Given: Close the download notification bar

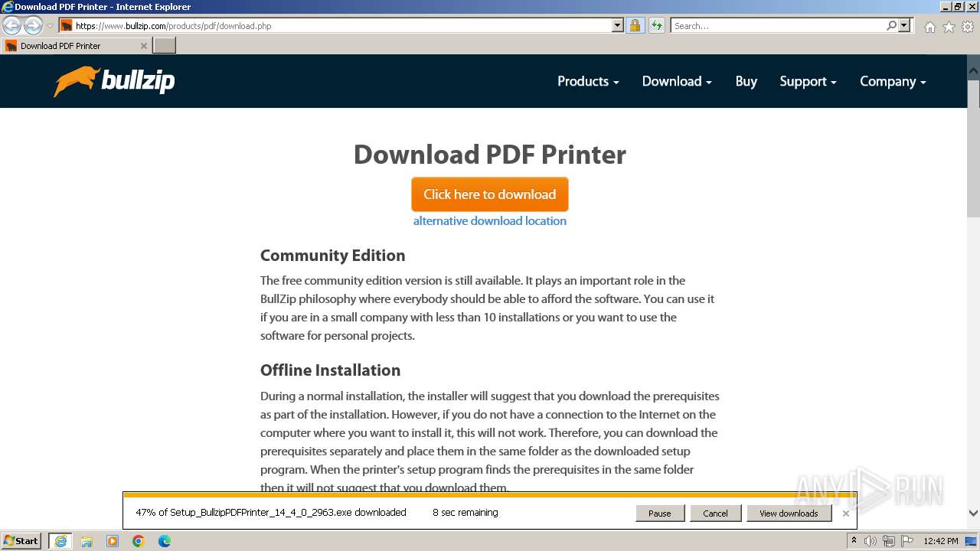Looking at the screenshot, I should (845, 514).
